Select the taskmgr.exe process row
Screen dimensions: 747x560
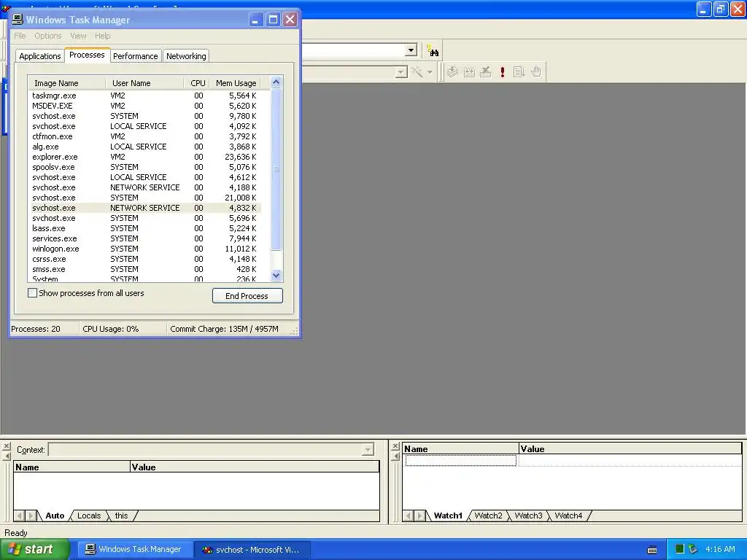(144, 96)
